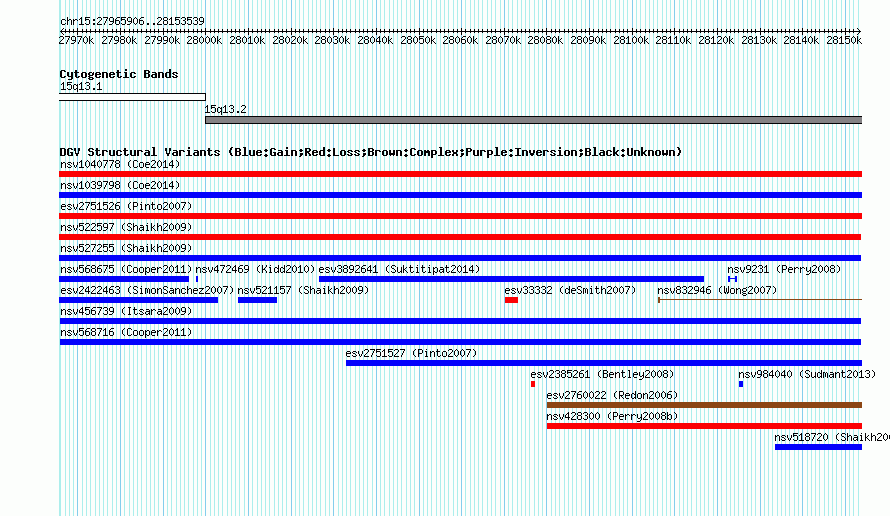
Task: Select the nsv456739 (Itsara2009) blue bar
Action: pos(460,321)
